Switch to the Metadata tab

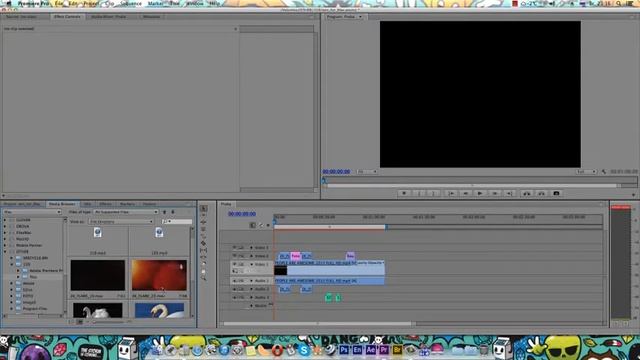151,17
